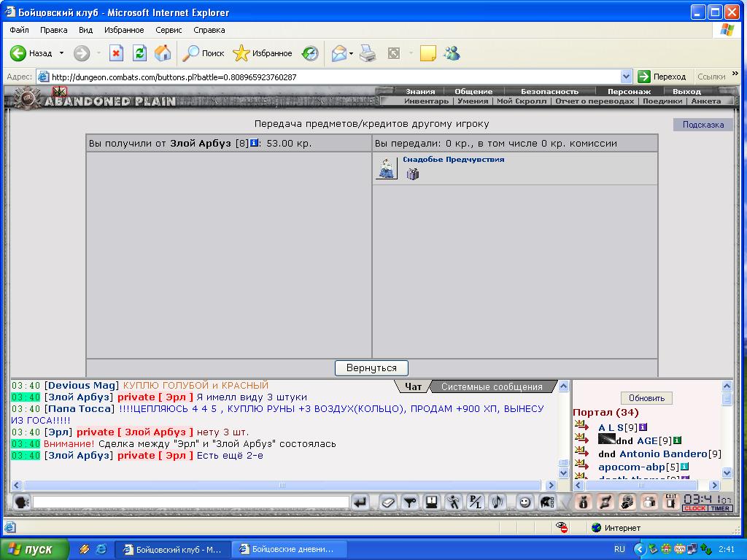
Task: Open the Поединки link
Action: pos(662,101)
